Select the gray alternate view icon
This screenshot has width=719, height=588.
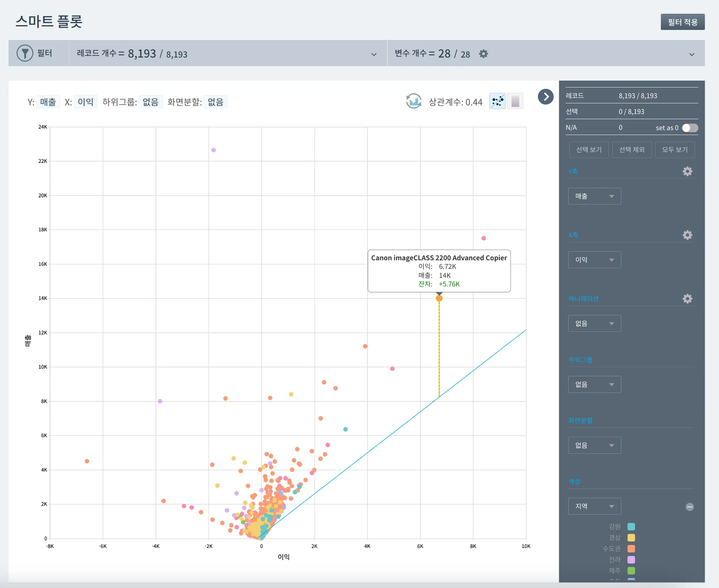[x=515, y=102]
